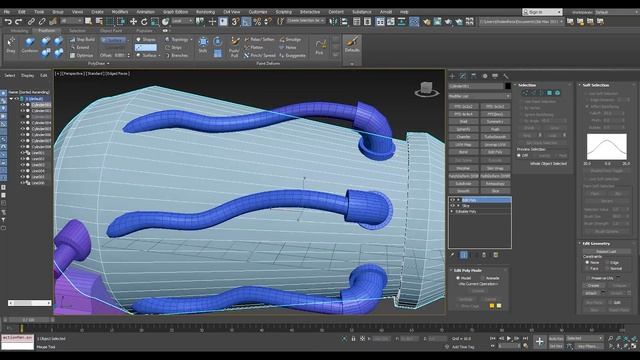
Task: Add a Symmetry modifier button
Action: tap(495, 122)
